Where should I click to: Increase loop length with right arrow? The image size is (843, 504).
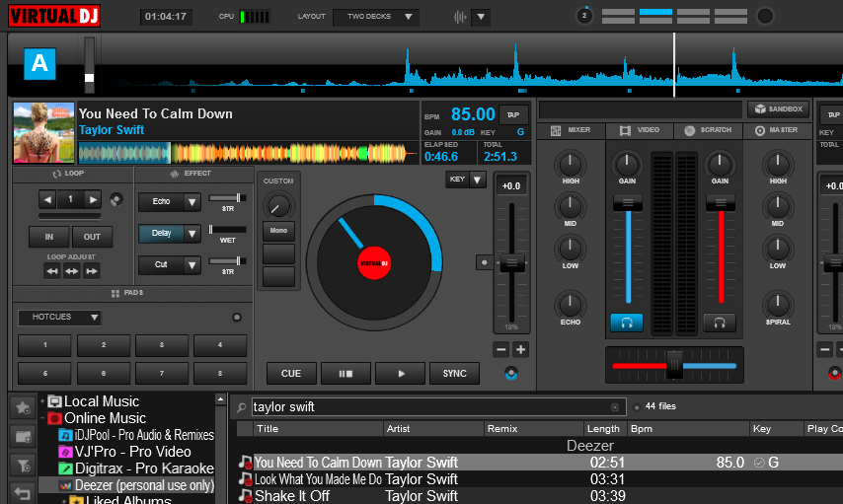[x=93, y=200]
